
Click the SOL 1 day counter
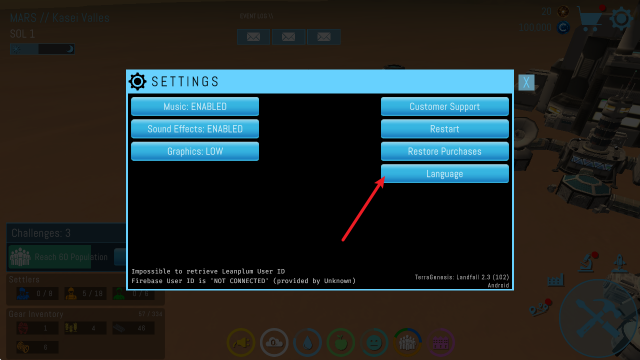[x=22, y=34]
